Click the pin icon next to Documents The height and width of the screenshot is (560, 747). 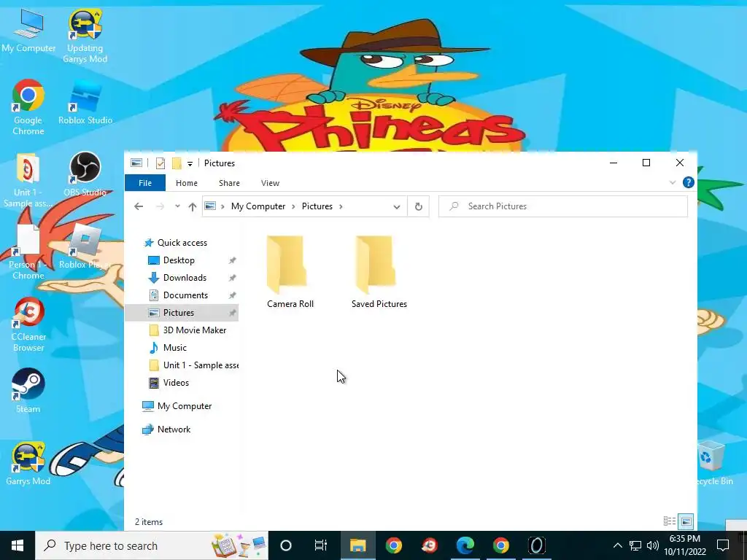pyautogui.click(x=232, y=295)
